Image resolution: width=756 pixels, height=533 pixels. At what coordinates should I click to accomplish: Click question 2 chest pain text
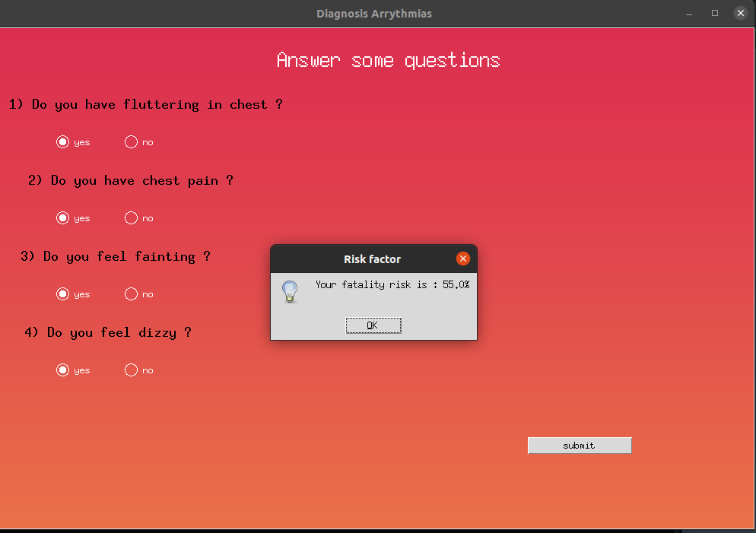[131, 181]
